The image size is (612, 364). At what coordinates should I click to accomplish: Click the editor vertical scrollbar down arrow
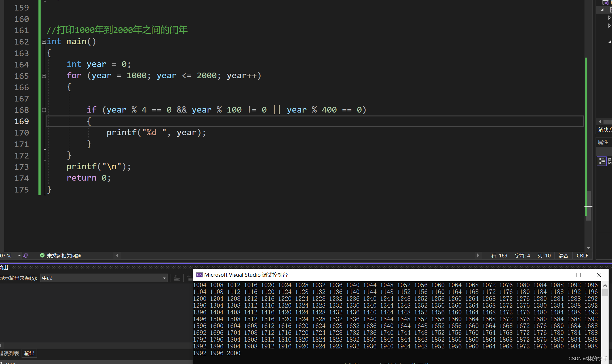pyautogui.click(x=588, y=248)
